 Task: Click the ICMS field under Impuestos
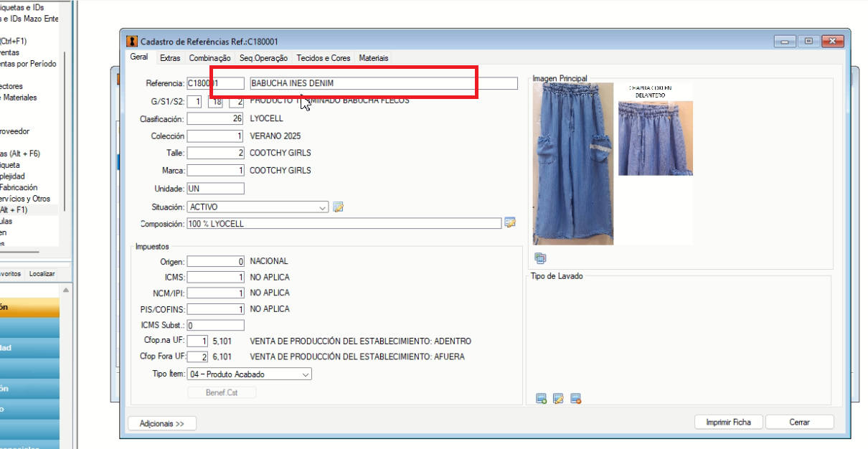(x=215, y=278)
